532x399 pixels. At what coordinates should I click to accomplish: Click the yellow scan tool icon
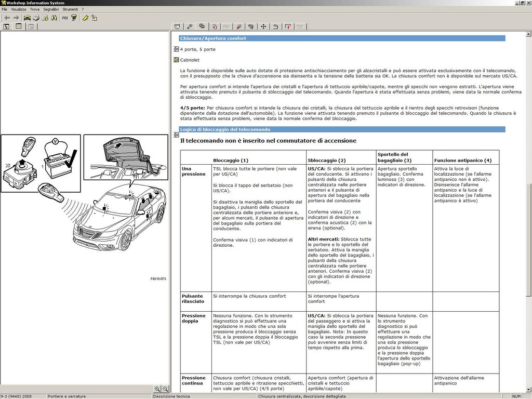tap(74, 18)
